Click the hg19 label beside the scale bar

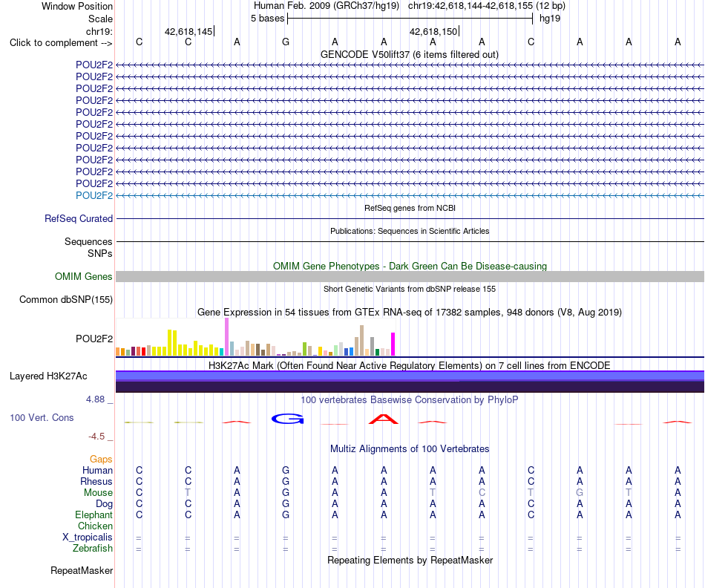550,19
